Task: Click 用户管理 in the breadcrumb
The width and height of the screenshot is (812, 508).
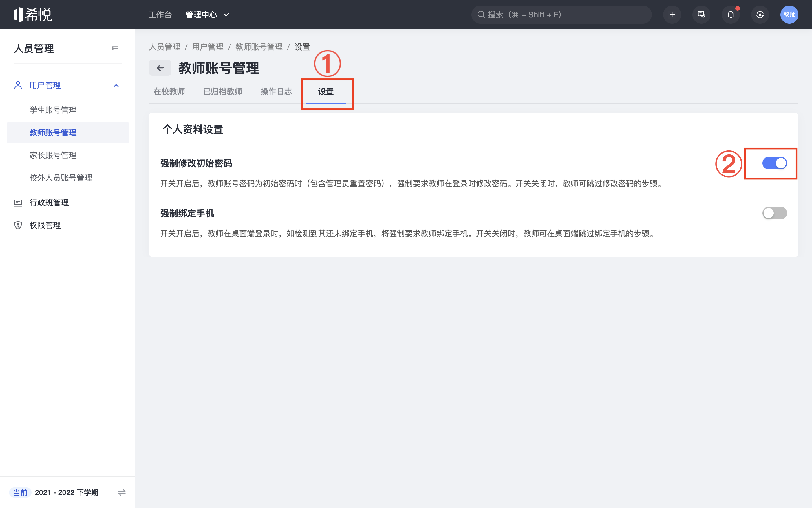Action: coord(208,47)
